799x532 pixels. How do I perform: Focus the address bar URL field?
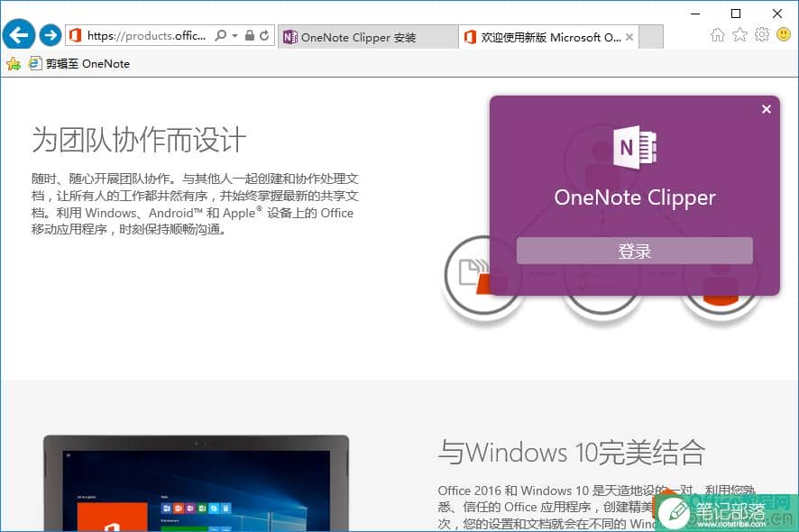click(x=147, y=35)
